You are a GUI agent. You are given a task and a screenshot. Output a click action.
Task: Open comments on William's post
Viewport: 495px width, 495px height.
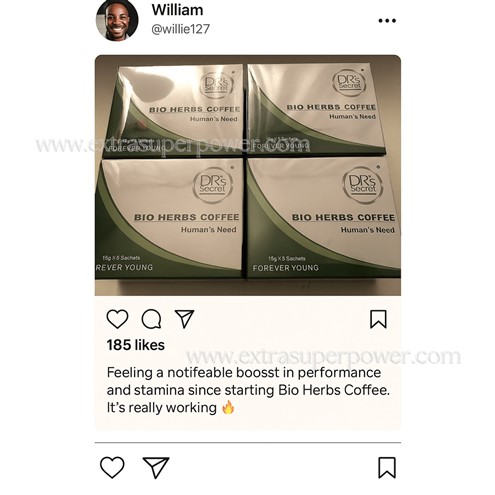click(x=151, y=319)
